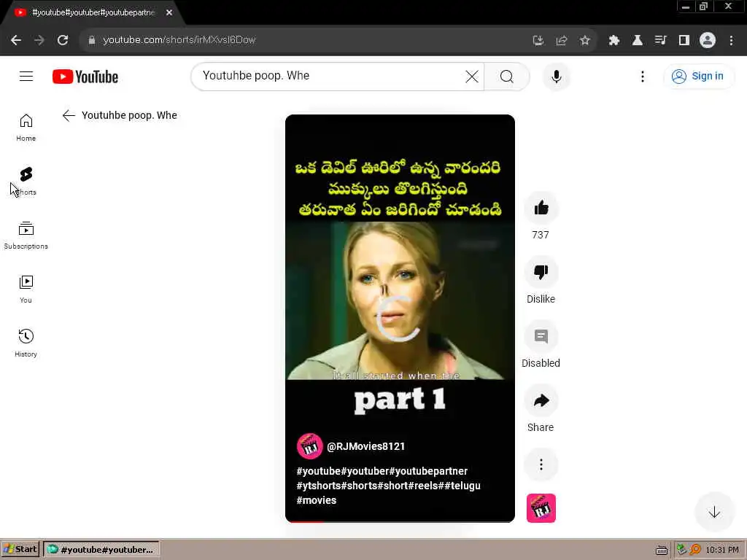Open Chrome profile avatar
The width and height of the screenshot is (747, 560).
pyautogui.click(x=708, y=41)
